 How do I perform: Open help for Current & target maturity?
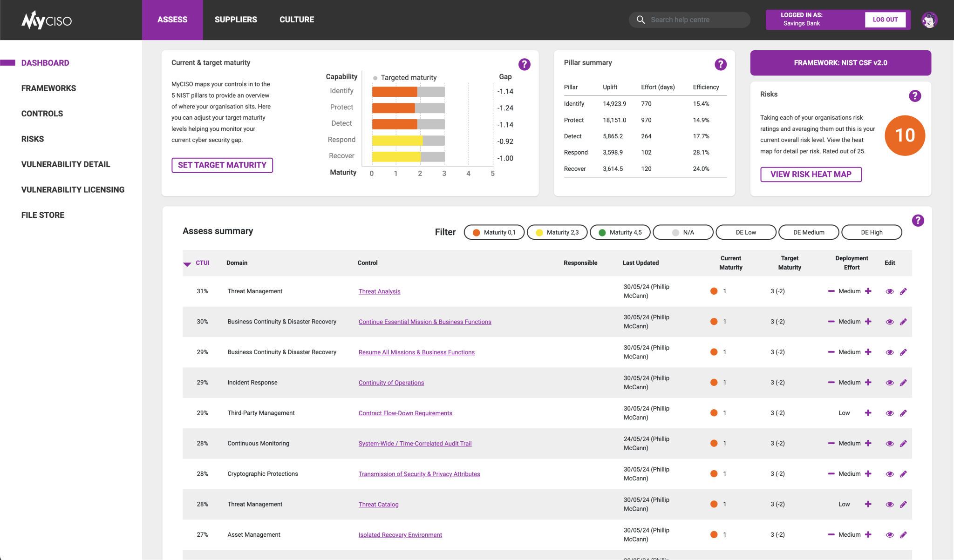[x=524, y=64]
